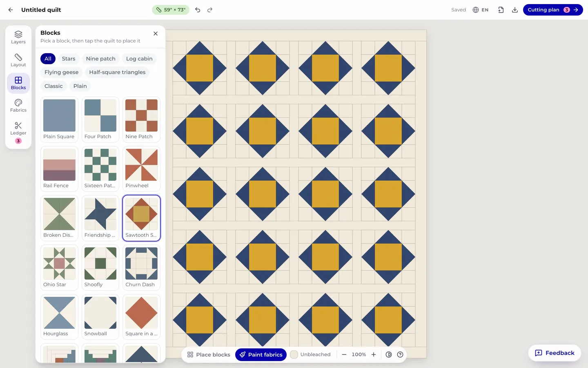
Task: Open the Fabrics panel
Action: [18, 105]
